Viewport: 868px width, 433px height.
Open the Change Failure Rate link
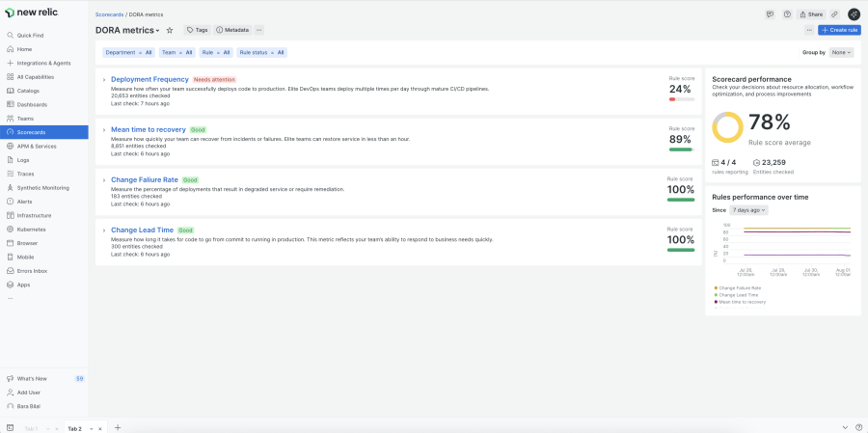point(145,180)
